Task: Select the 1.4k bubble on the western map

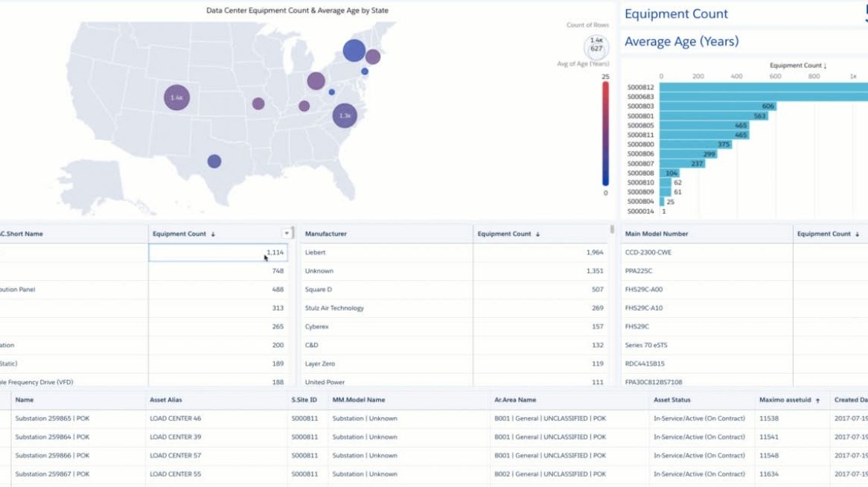Action: (x=176, y=97)
